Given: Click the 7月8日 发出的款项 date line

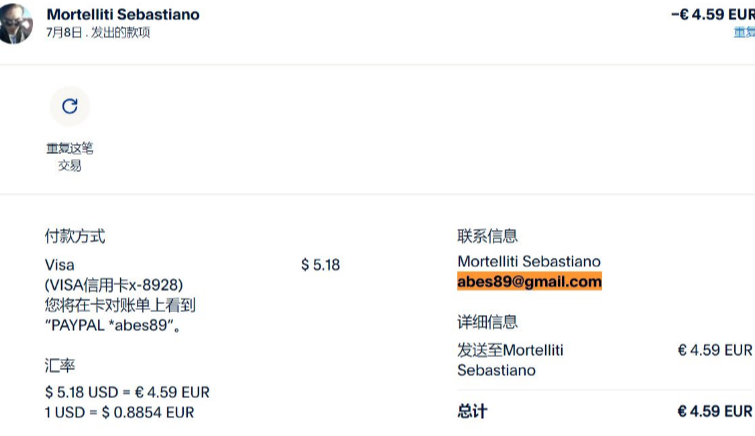Looking at the screenshot, I should [x=98, y=33].
